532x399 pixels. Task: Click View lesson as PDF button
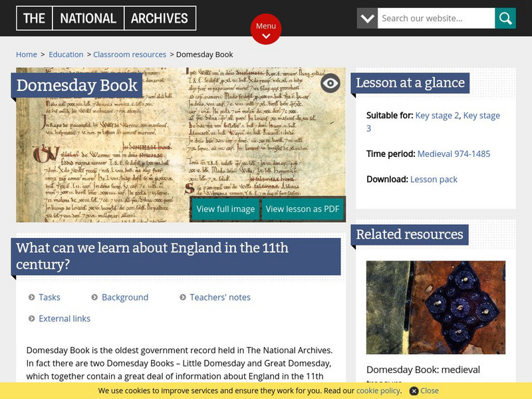[303, 209]
